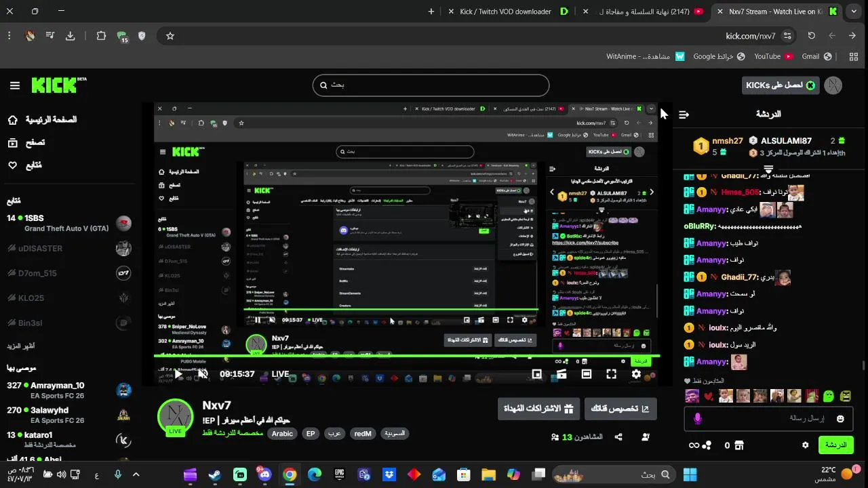
Task: Click the stream progress bar
Action: coord(407,355)
